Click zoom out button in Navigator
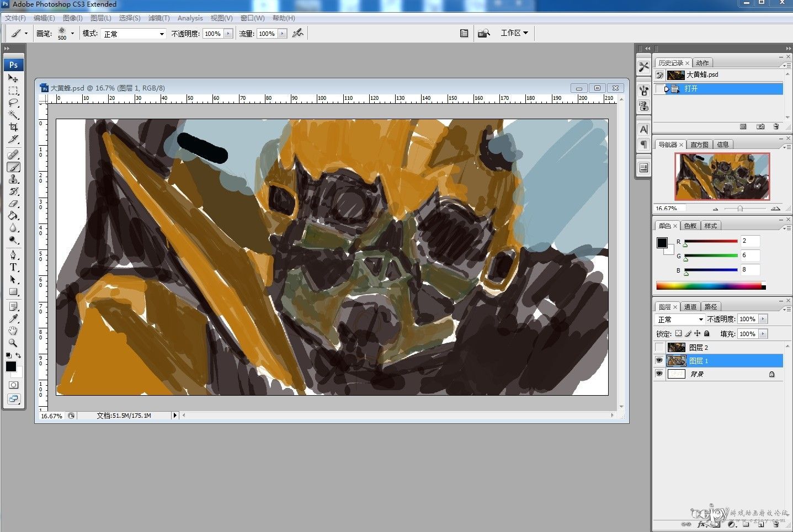 pyautogui.click(x=716, y=209)
